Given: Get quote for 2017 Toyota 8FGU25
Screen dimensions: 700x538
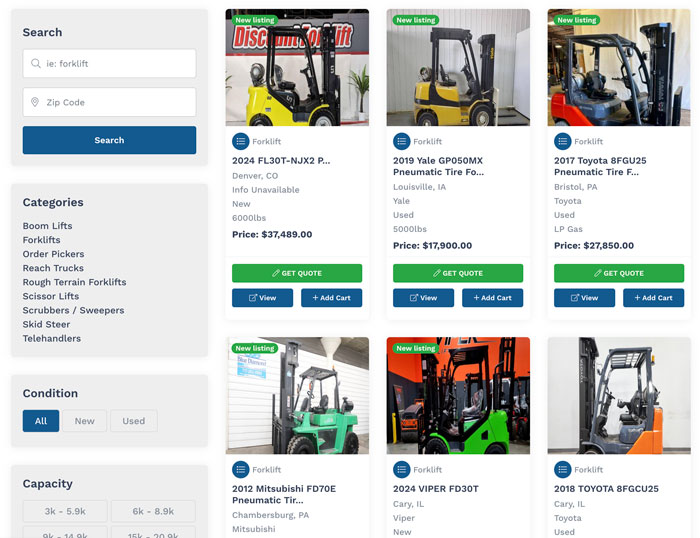Looking at the screenshot, I should [x=619, y=273].
